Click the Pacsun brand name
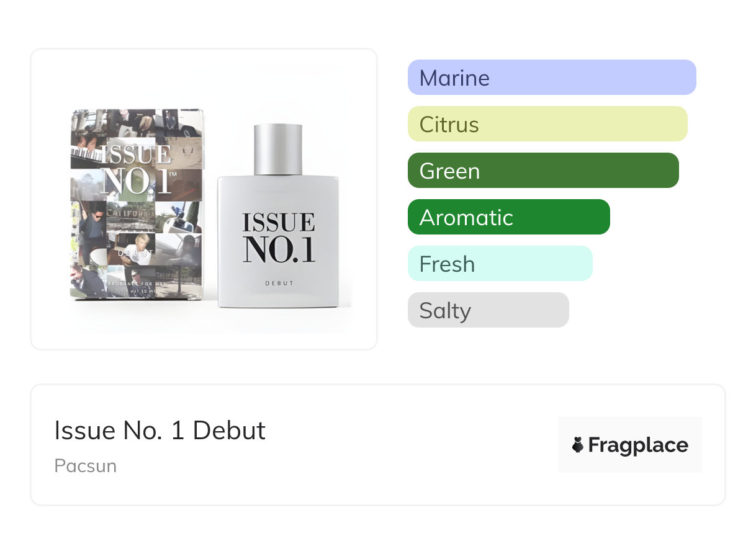 click(x=86, y=466)
